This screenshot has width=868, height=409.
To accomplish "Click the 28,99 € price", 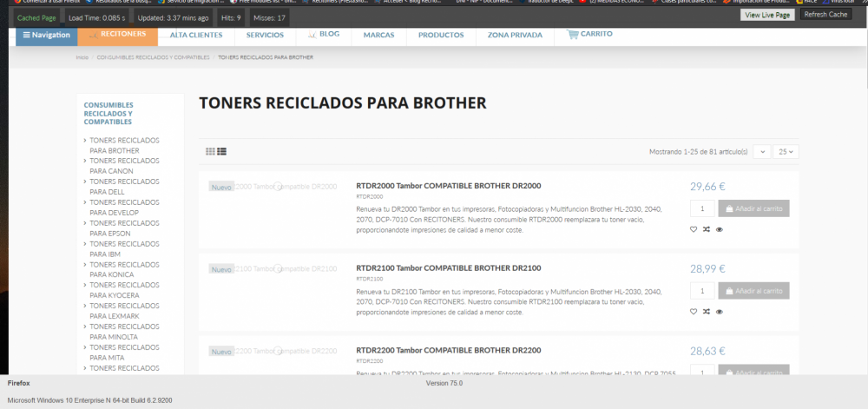I will (707, 269).
